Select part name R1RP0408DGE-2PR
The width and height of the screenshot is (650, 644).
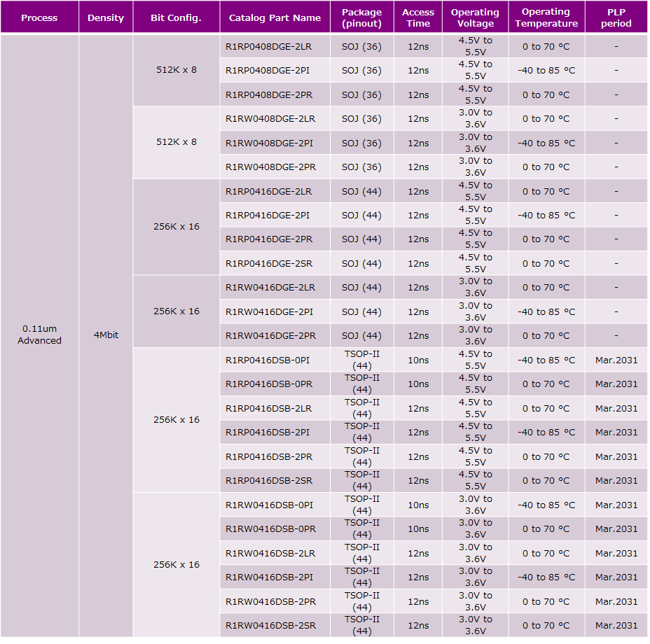point(269,95)
